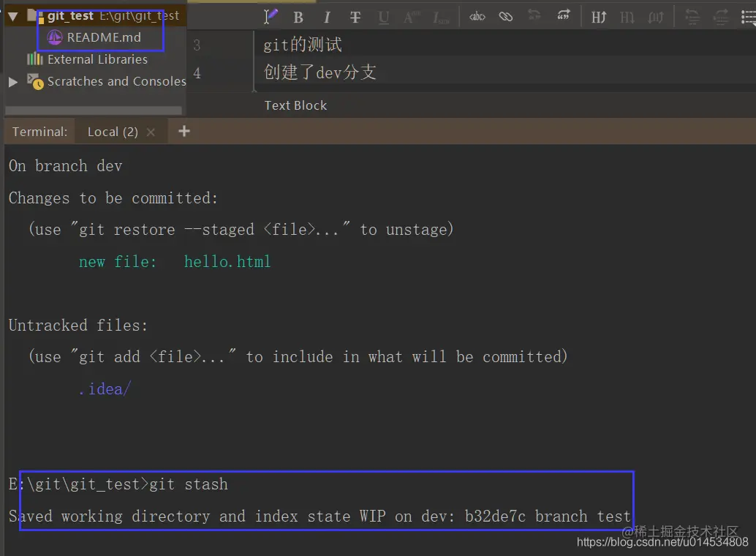Switch to Local (2) terminal tab
The height and width of the screenshot is (556, 756).
[x=113, y=132]
